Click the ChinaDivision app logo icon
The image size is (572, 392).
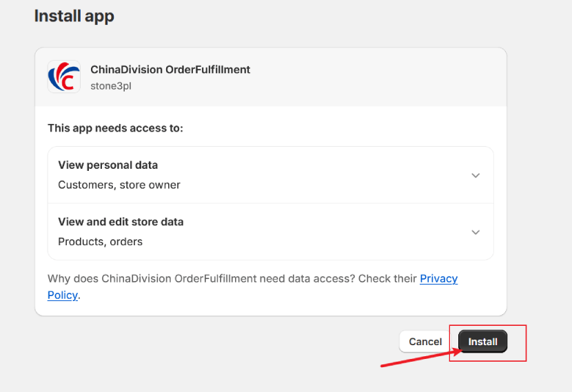[64, 77]
